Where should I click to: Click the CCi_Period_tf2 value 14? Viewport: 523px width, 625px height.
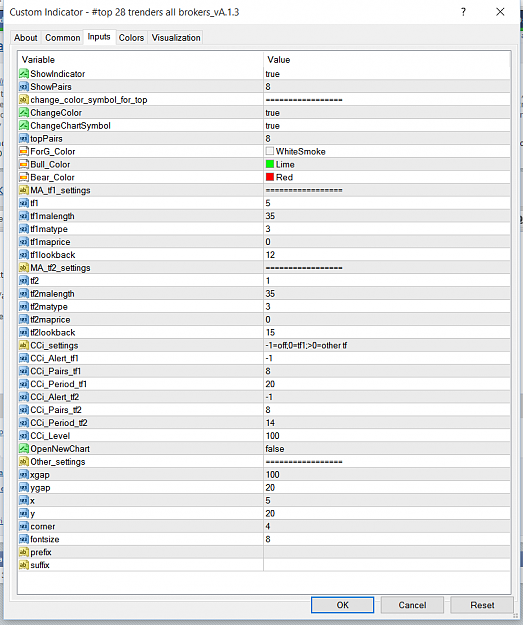[270, 423]
